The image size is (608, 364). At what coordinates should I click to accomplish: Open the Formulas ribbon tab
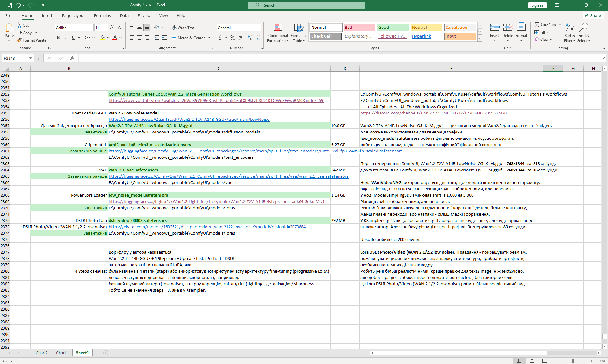102,15
